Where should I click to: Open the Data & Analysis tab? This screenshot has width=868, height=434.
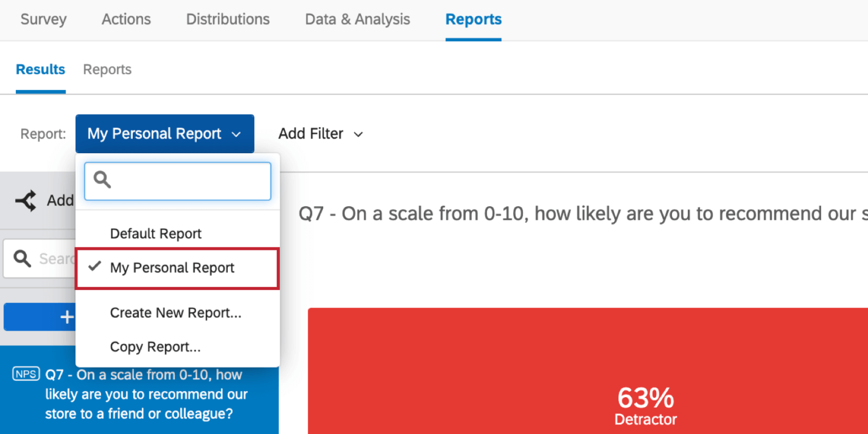click(357, 19)
